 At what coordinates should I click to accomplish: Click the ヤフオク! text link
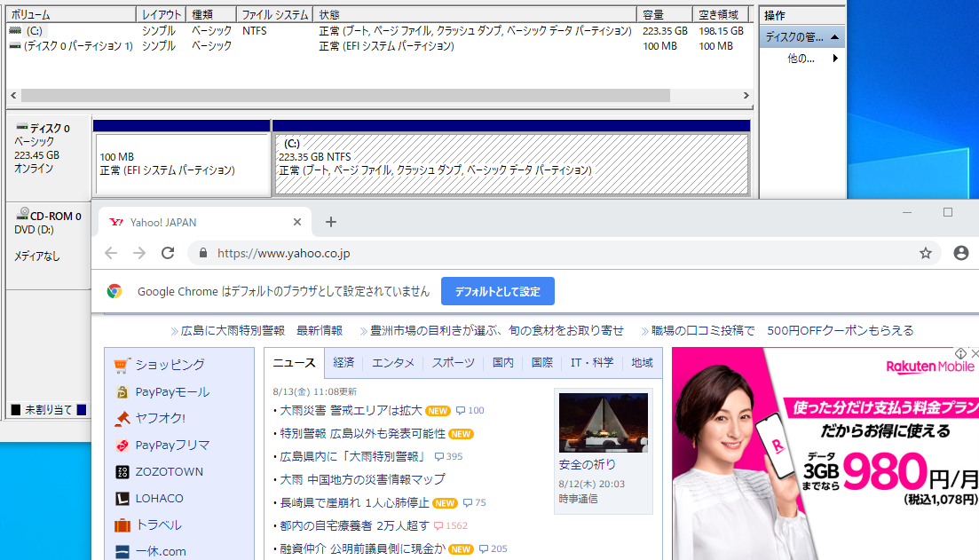(161, 418)
